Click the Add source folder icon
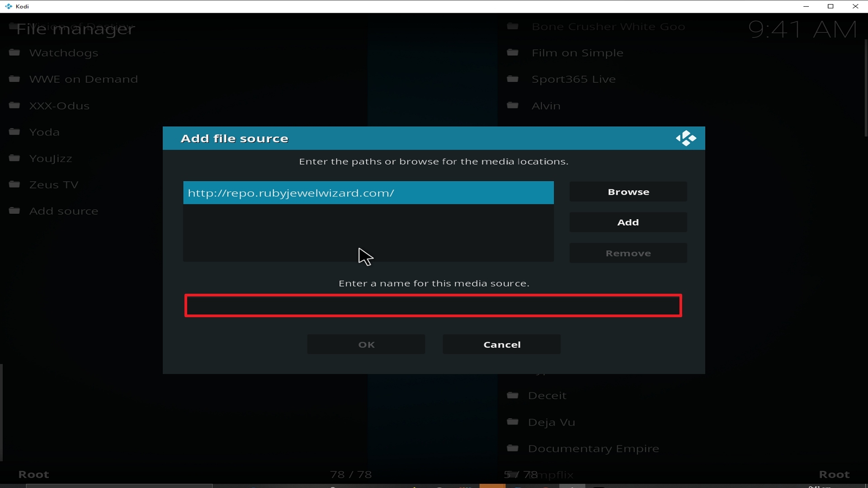The image size is (868, 488). [x=14, y=211]
